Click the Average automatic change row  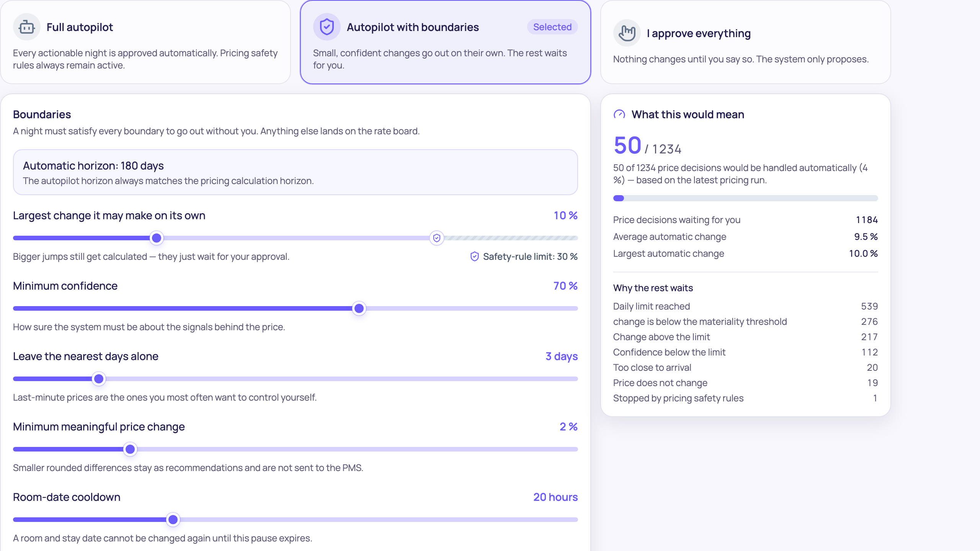click(746, 237)
